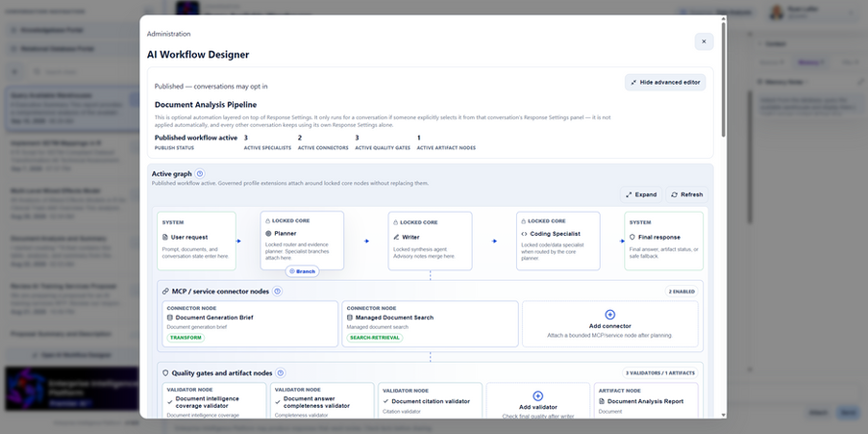Screen dimensions: 868x434
Task: Select the Planner locked core node
Action: pos(302,241)
